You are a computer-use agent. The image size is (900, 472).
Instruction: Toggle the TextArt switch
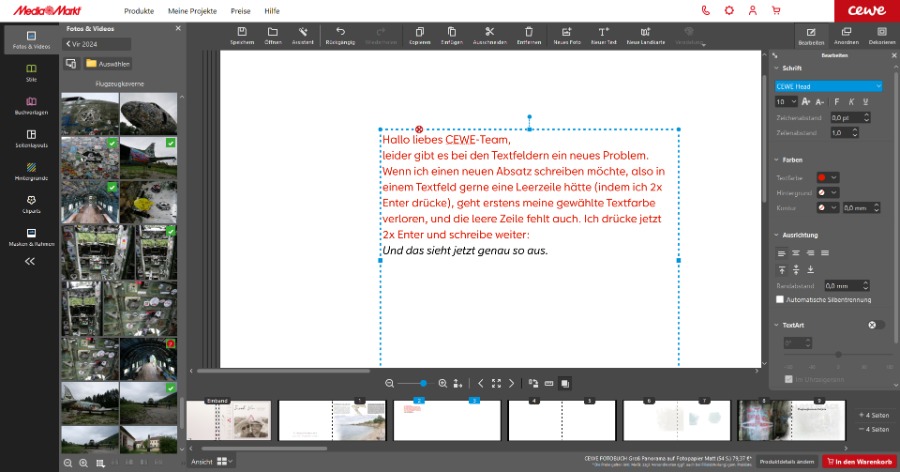point(877,325)
